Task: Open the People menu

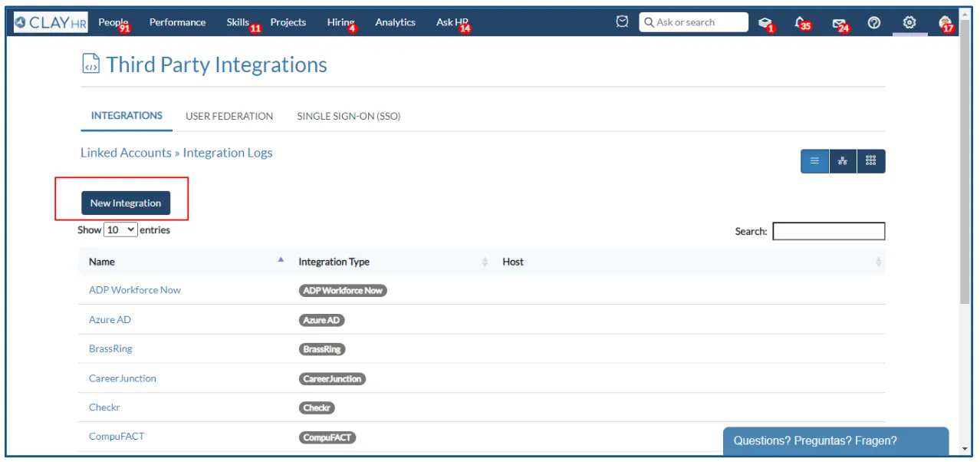Action: point(113,22)
